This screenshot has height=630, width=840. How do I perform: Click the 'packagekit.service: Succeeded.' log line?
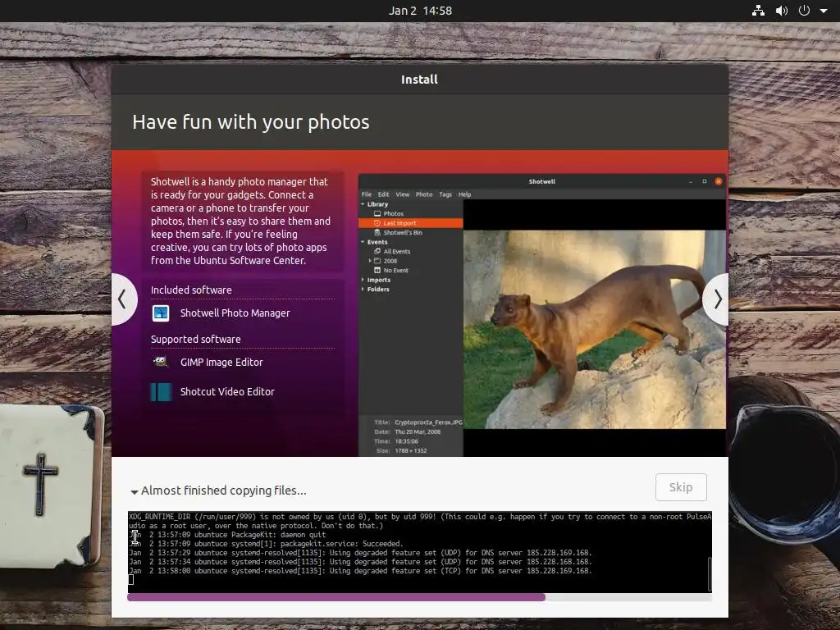pos(266,544)
